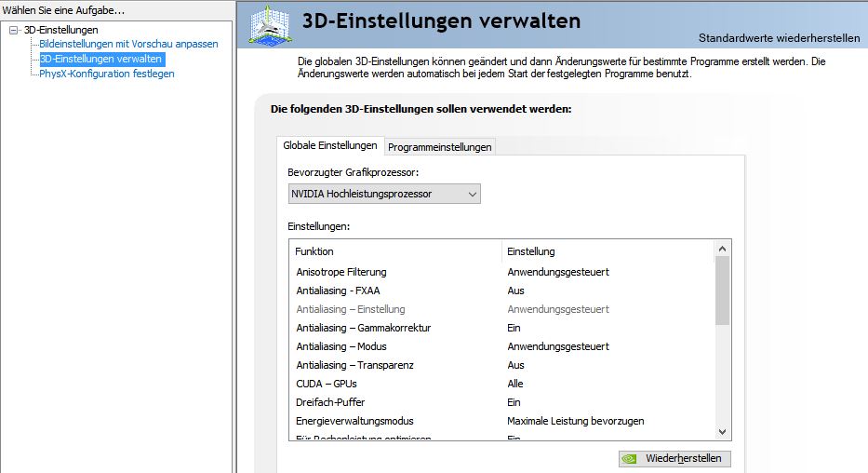The image size is (868, 473).
Task: Select the CUDA – GPUs row
Action: point(502,384)
